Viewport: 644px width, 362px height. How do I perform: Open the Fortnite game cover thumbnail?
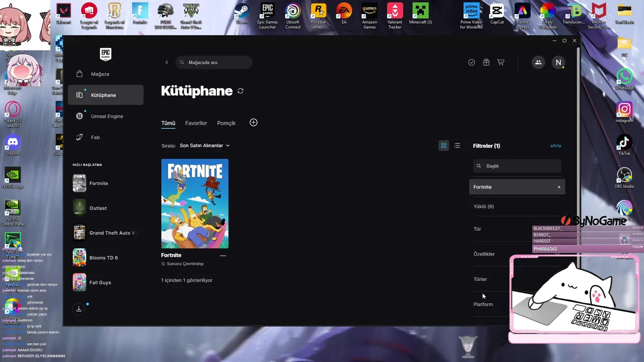(x=195, y=204)
